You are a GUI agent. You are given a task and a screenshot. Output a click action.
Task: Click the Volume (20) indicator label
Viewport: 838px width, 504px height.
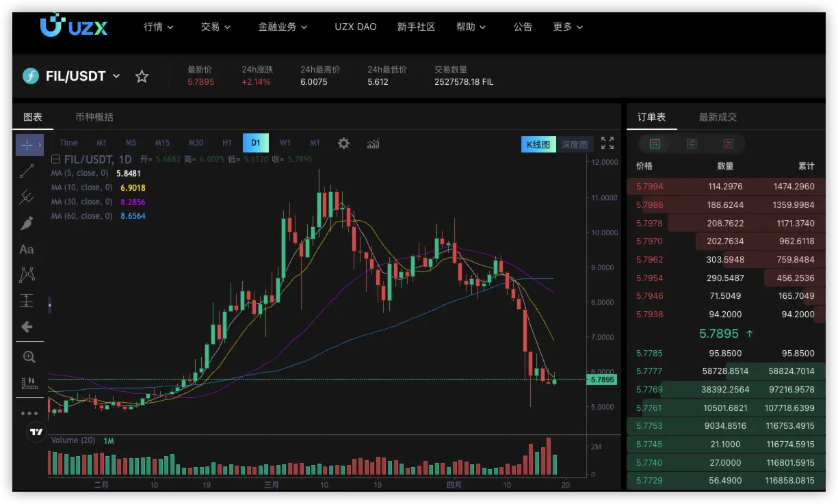point(73,440)
